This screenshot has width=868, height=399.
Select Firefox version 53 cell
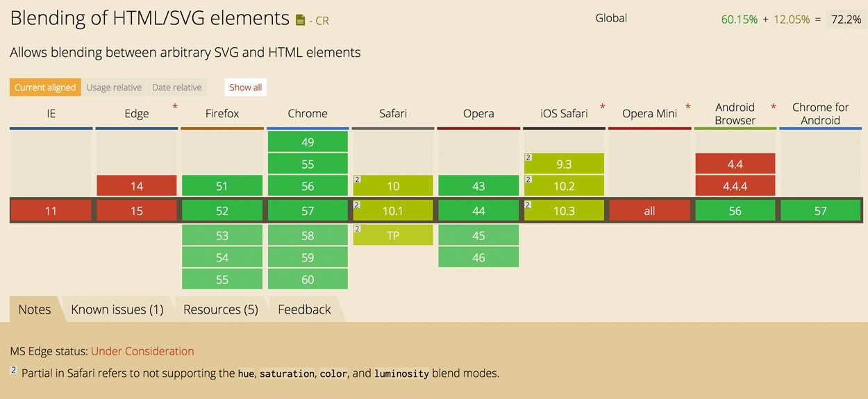[x=222, y=235]
